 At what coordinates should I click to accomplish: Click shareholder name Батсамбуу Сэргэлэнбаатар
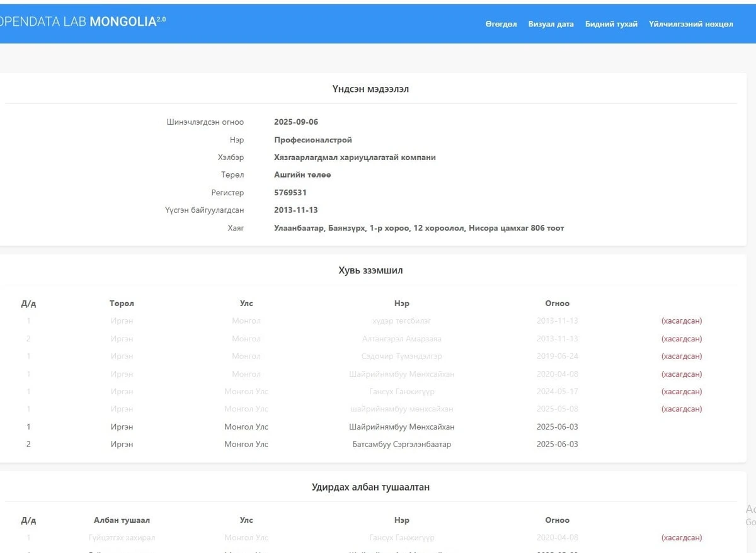[x=401, y=445]
